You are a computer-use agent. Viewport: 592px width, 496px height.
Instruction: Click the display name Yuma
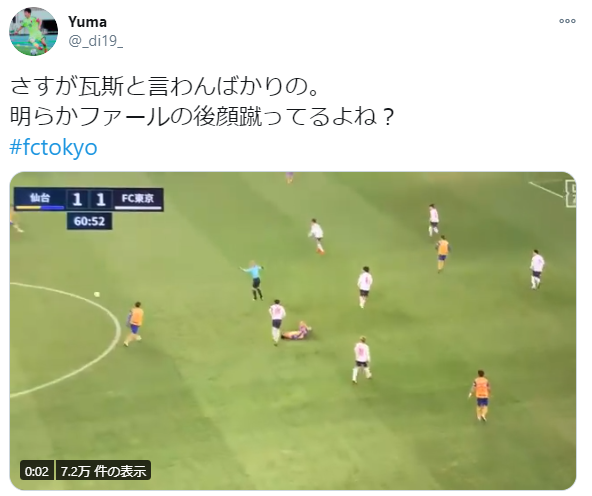[x=87, y=22]
